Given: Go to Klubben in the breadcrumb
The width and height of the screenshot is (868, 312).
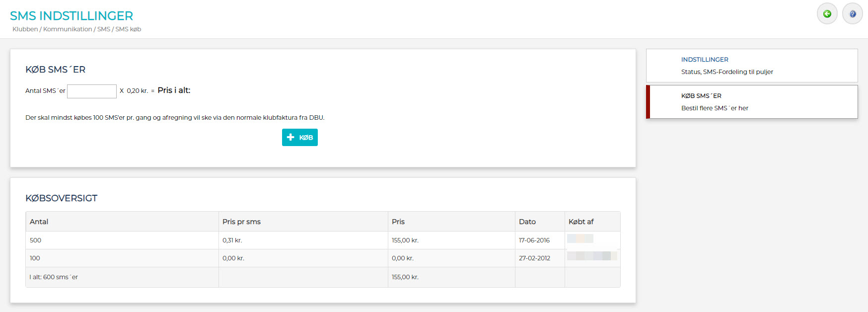Looking at the screenshot, I should pos(25,29).
